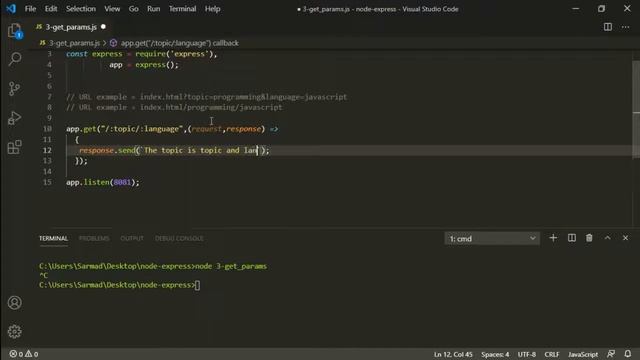Split the editor to the right
The height and width of the screenshot is (360, 640).
click(x=608, y=27)
